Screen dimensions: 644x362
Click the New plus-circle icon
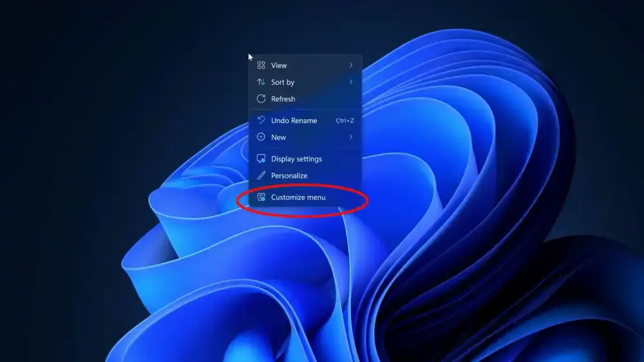[x=261, y=137]
